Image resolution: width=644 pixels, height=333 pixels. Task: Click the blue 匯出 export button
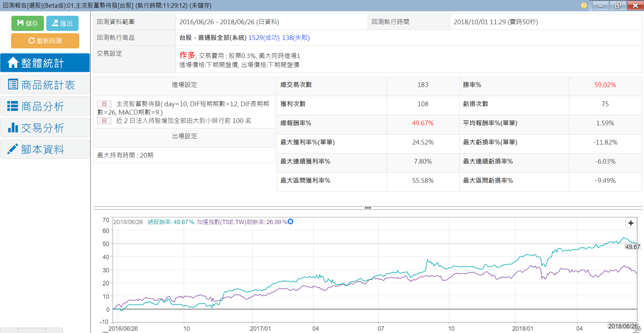click(x=62, y=23)
